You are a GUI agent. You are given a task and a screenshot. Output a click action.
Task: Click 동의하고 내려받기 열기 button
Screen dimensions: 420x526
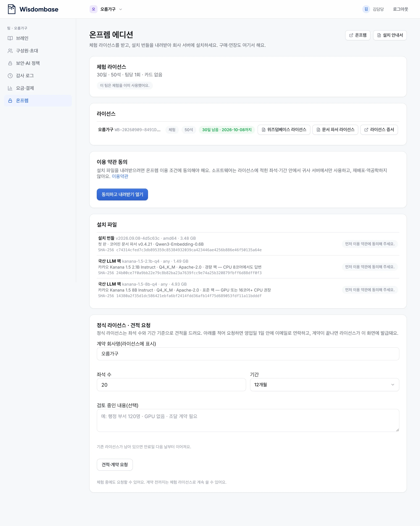point(122,194)
